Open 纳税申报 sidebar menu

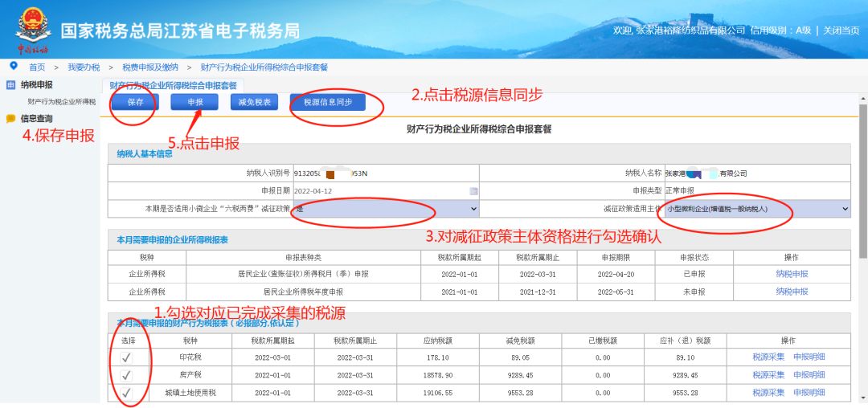click(x=36, y=85)
